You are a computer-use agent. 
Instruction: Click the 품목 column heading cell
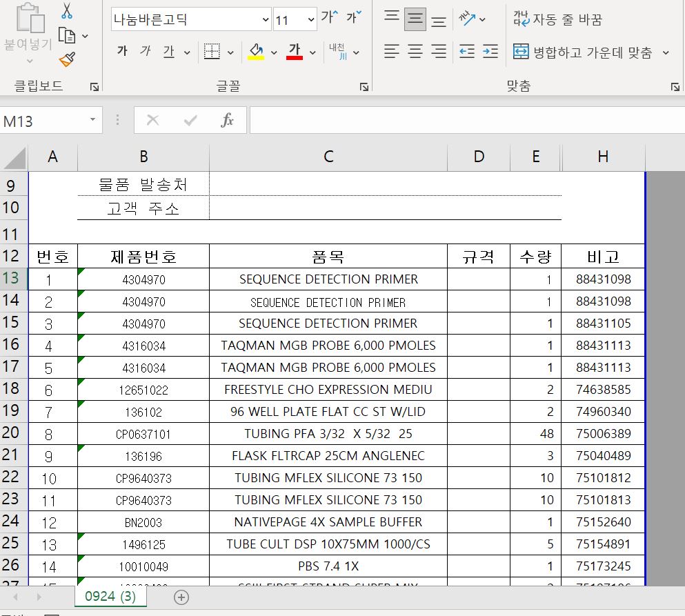coord(328,257)
